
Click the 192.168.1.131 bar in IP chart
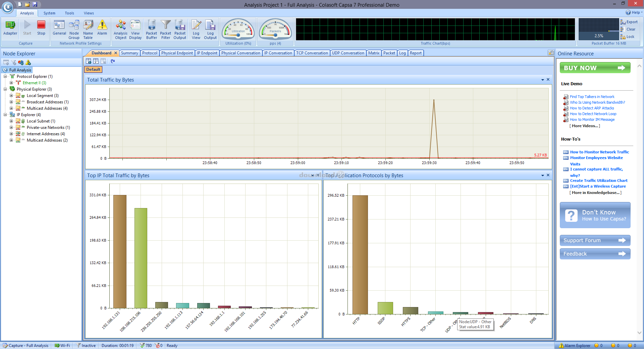[120, 252]
